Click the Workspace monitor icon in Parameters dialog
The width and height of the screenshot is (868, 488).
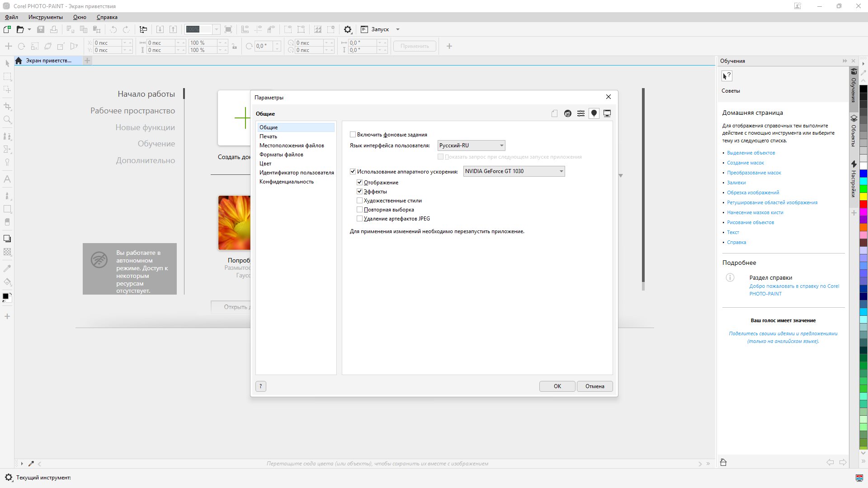click(607, 113)
